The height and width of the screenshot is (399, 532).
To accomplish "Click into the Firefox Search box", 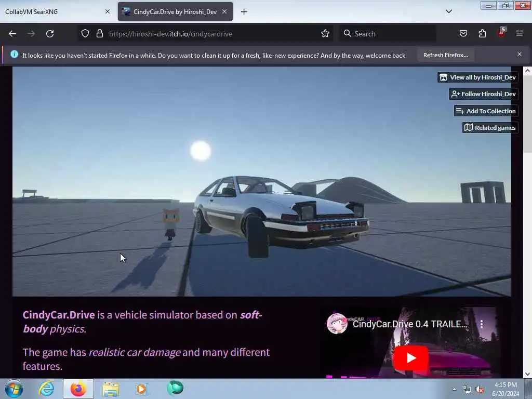I will click(388, 34).
